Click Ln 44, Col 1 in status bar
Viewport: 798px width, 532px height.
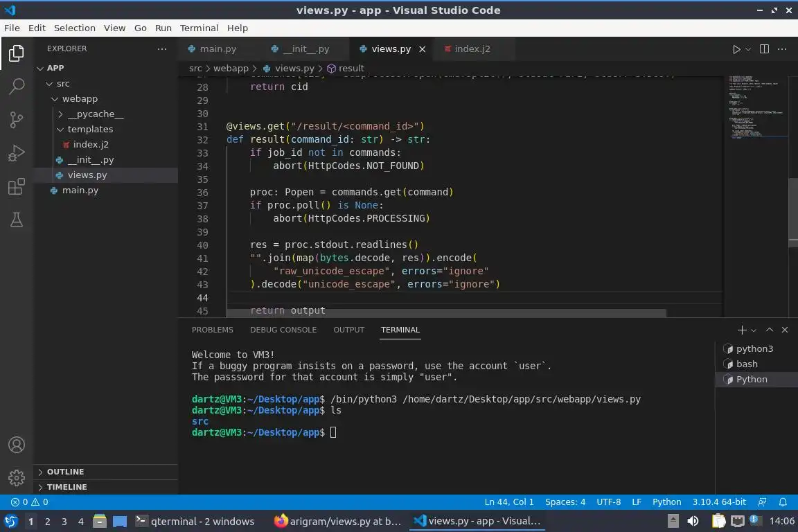[509, 502]
